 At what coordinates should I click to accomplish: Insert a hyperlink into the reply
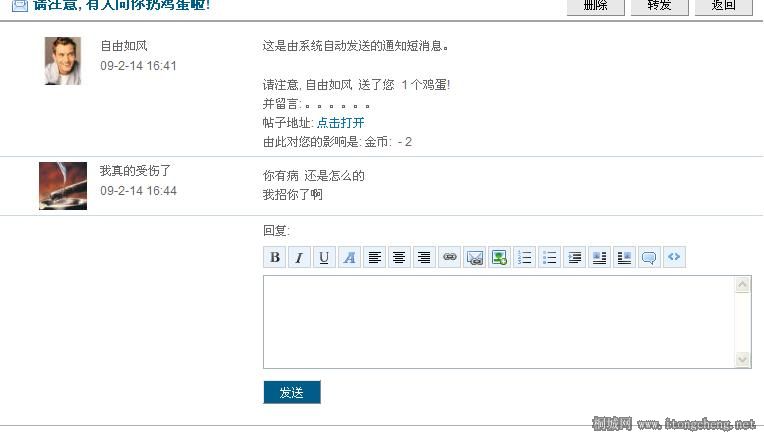point(449,258)
